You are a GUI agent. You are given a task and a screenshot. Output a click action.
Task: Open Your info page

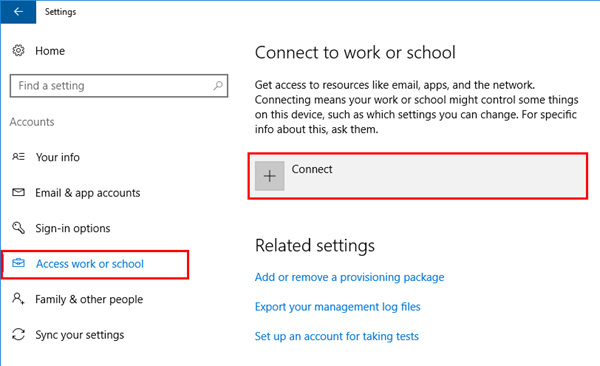[x=57, y=157]
